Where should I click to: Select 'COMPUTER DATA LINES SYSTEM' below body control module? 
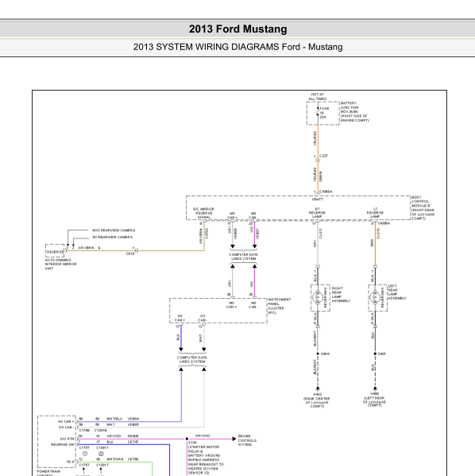click(x=243, y=257)
